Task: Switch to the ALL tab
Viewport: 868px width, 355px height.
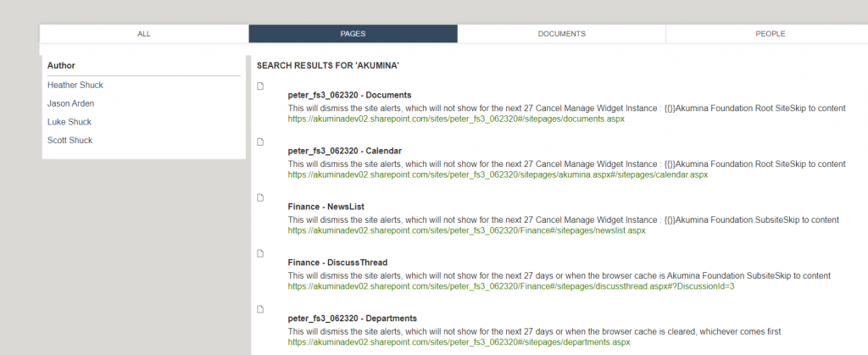Action: point(144,34)
